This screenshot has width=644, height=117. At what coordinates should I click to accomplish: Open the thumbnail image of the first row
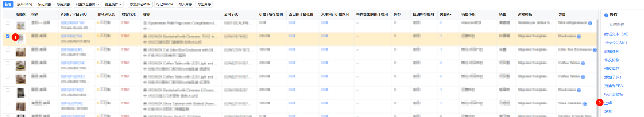(x=21, y=26)
